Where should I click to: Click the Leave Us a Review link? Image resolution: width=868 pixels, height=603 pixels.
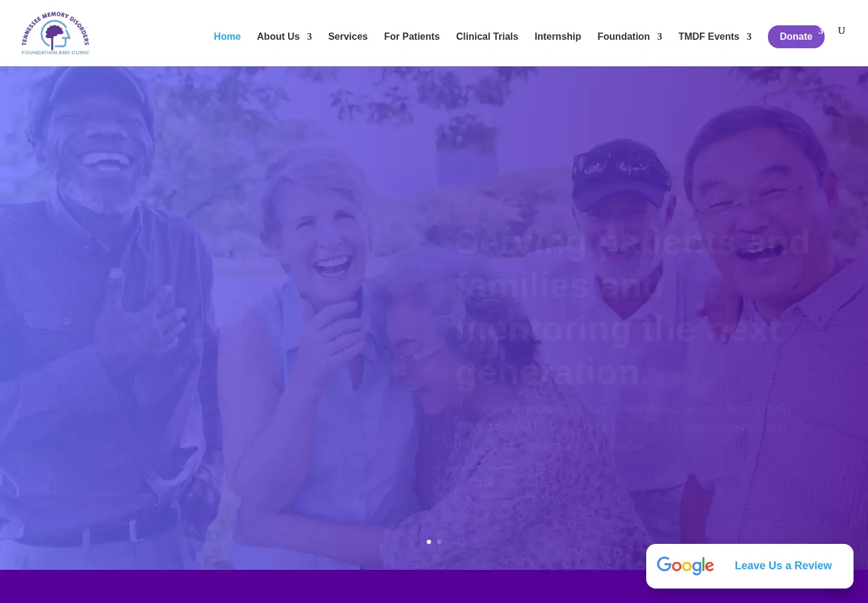click(783, 566)
